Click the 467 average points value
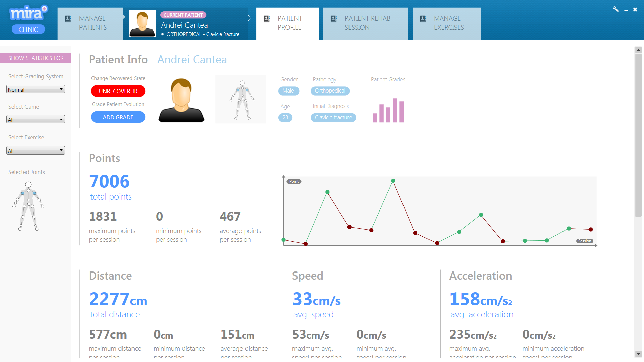The height and width of the screenshot is (362, 644). (230, 217)
